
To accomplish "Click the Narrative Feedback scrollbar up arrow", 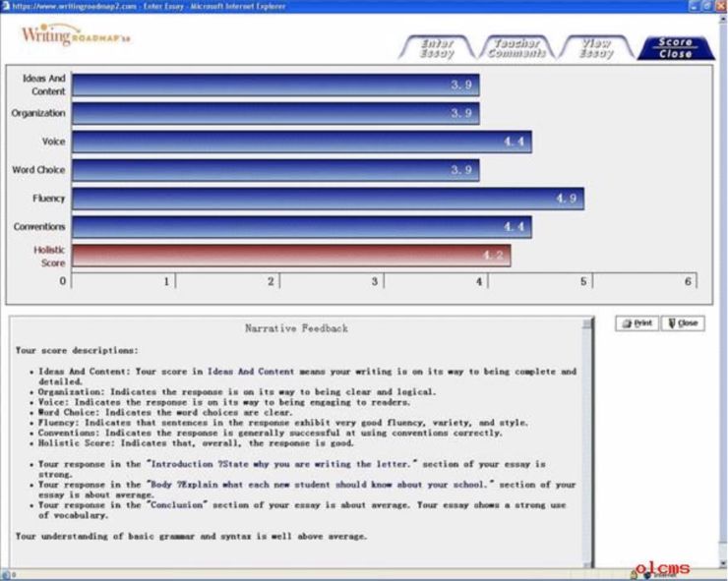I will 587,323.
